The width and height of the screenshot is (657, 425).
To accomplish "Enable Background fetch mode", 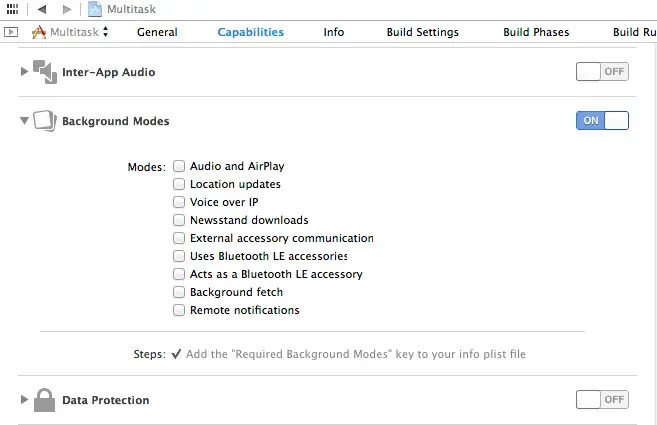I will click(179, 292).
